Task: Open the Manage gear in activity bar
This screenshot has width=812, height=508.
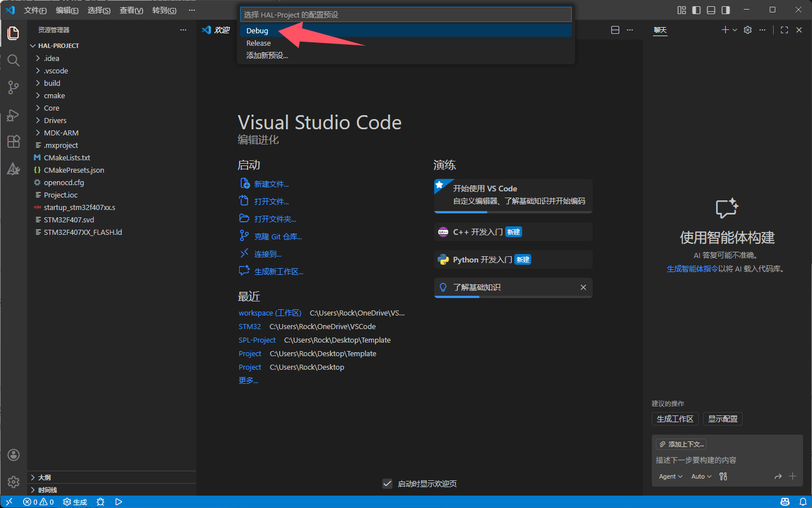Action: click(14, 482)
